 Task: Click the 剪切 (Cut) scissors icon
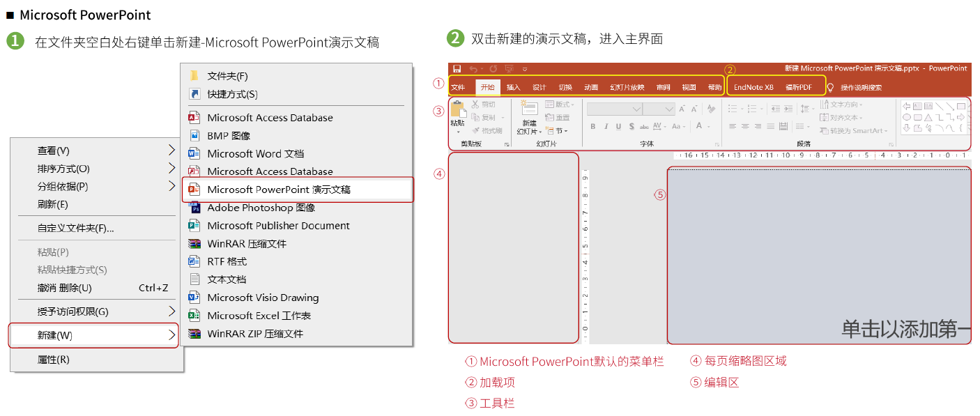coord(475,105)
